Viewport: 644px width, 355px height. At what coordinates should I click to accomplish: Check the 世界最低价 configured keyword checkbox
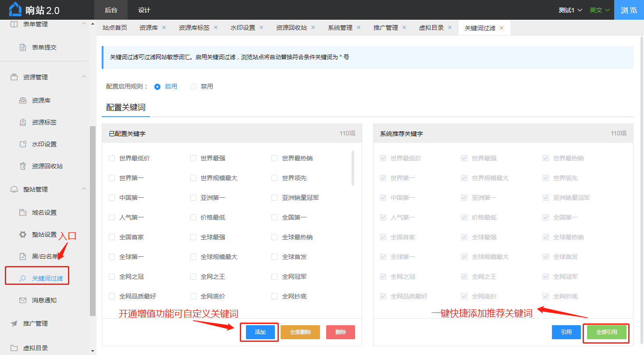(112, 158)
